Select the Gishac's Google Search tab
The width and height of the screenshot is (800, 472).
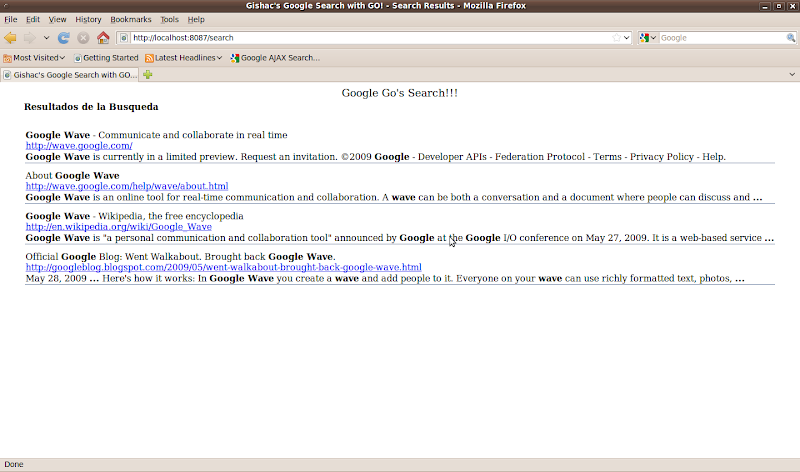pyautogui.click(x=70, y=75)
